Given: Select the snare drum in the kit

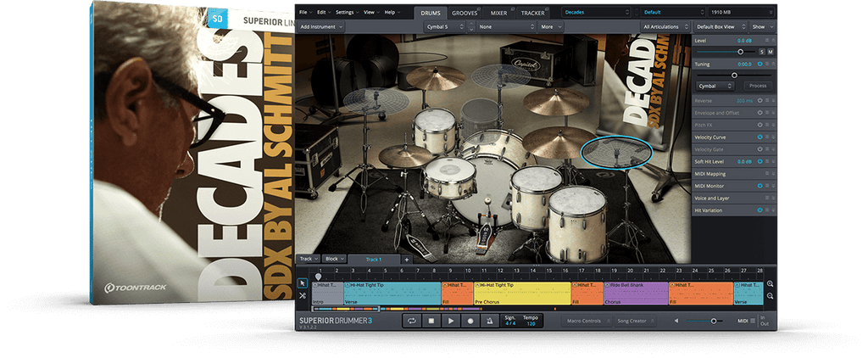Looking at the screenshot, I should (450, 176).
